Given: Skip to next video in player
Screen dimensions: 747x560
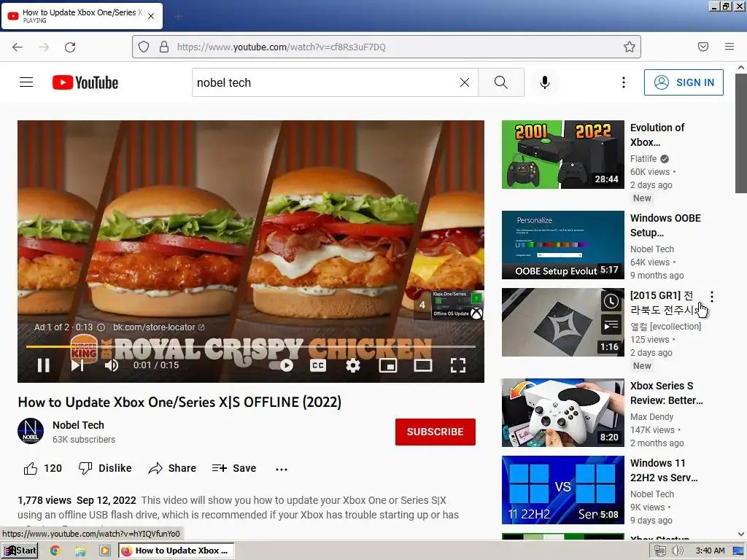Looking at the screenshot, I should (x=77, y=365).
